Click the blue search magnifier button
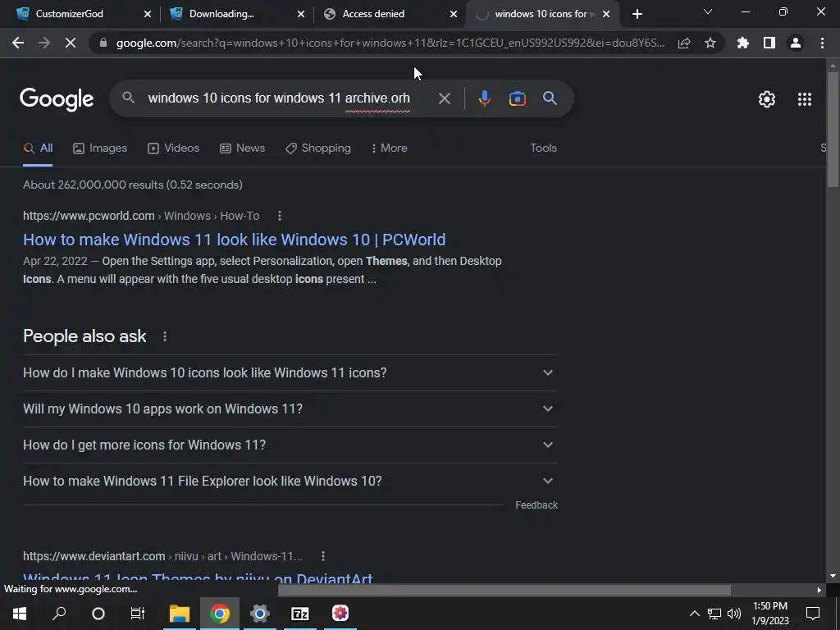The height and width of the screenshot is (630, 840). (x=550, y=98)
